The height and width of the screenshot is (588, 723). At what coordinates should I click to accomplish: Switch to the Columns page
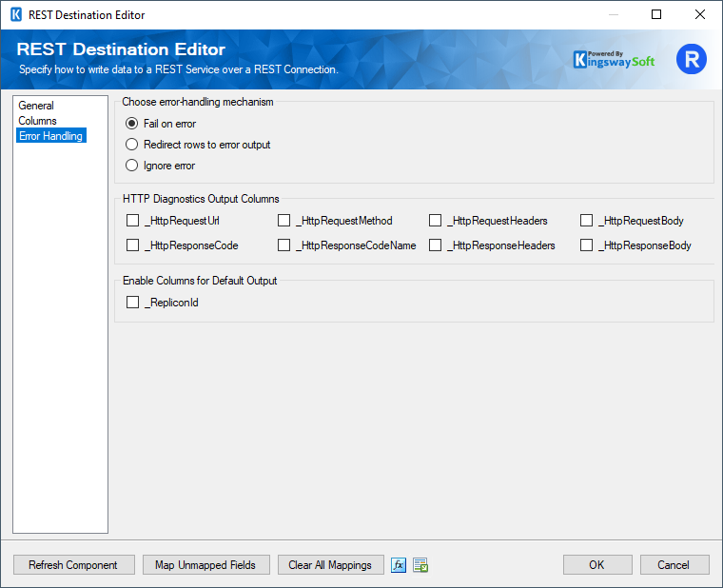tap(37, 121)
